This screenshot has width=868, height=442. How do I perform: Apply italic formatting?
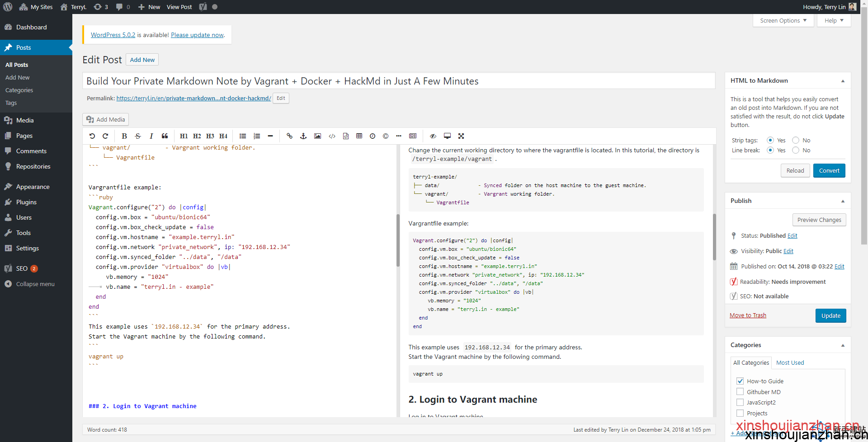click(x=151, y=136)
